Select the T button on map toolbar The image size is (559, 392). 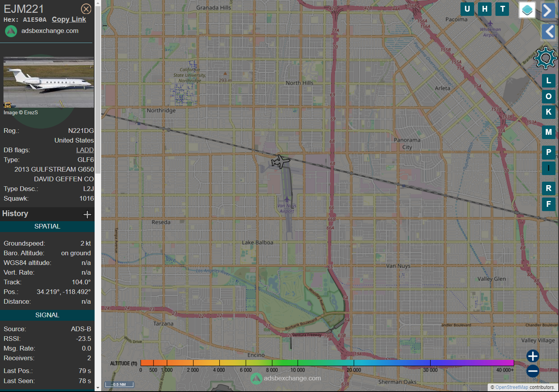[x=502, y=9]
